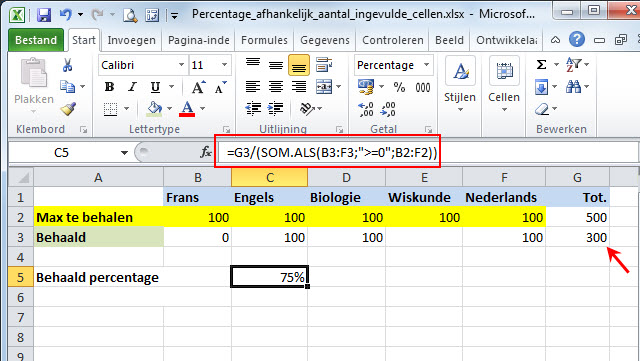The height and width of the screenshot is (361, 640).
Task: Click the Cellen button
Action: (x=504, y=85)
